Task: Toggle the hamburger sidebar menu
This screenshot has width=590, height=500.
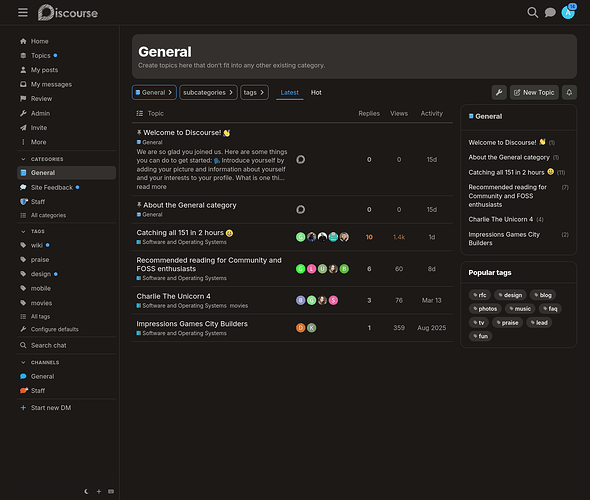Action: [x=23, y=12]
